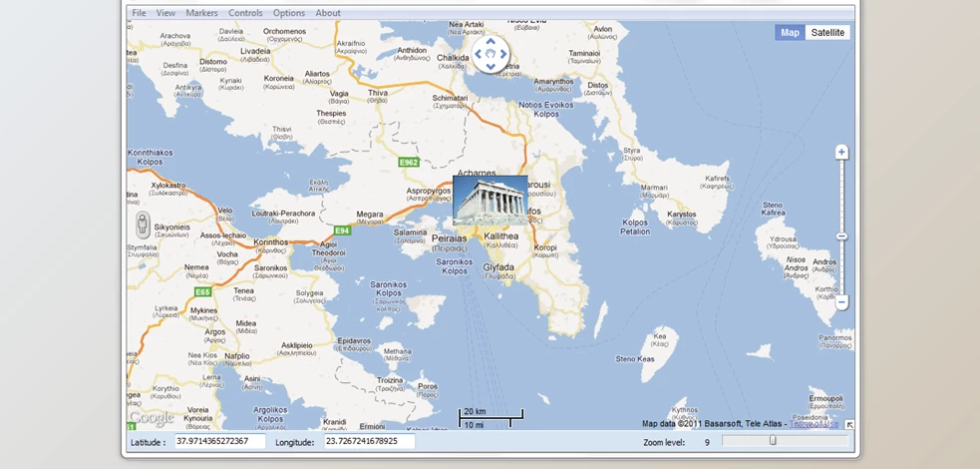Click the Street View pegman icon

pyautogui.click(x=142, y=224)
